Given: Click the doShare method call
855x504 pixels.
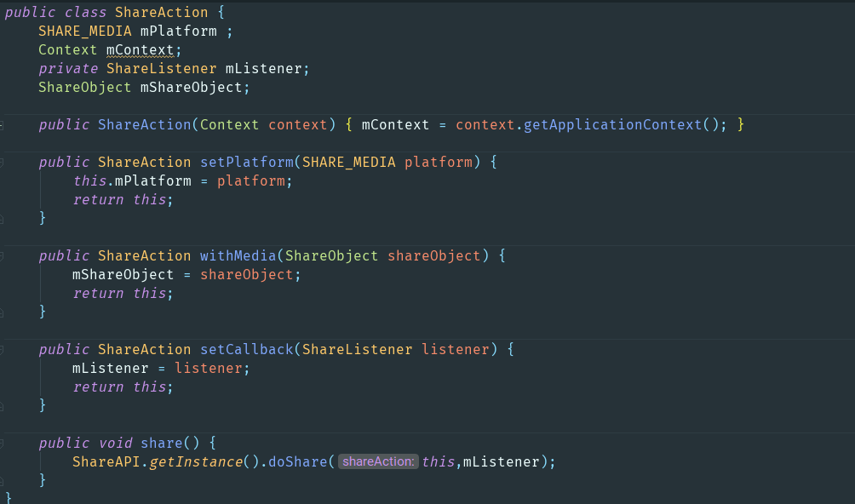Looking at the screenshot, I should (298, 462).
